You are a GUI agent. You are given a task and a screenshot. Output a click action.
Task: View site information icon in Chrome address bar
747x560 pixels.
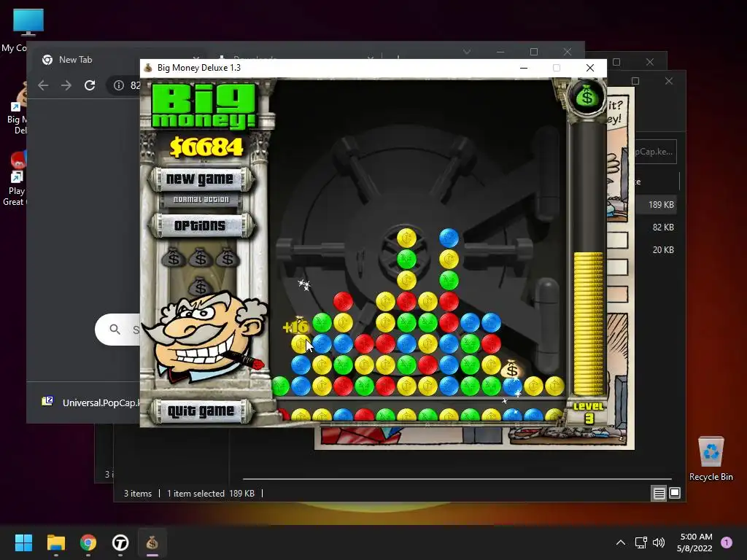[x=119, y=85]
